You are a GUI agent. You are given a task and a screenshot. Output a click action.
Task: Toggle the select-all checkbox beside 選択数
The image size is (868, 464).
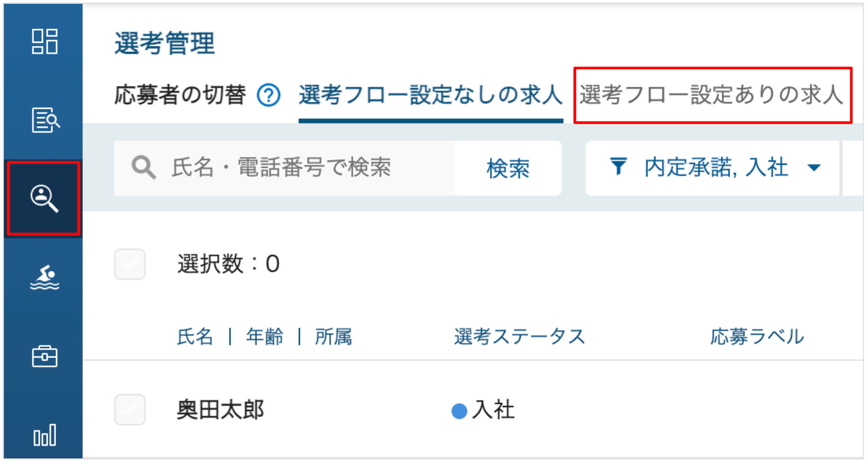coord(130,264)
